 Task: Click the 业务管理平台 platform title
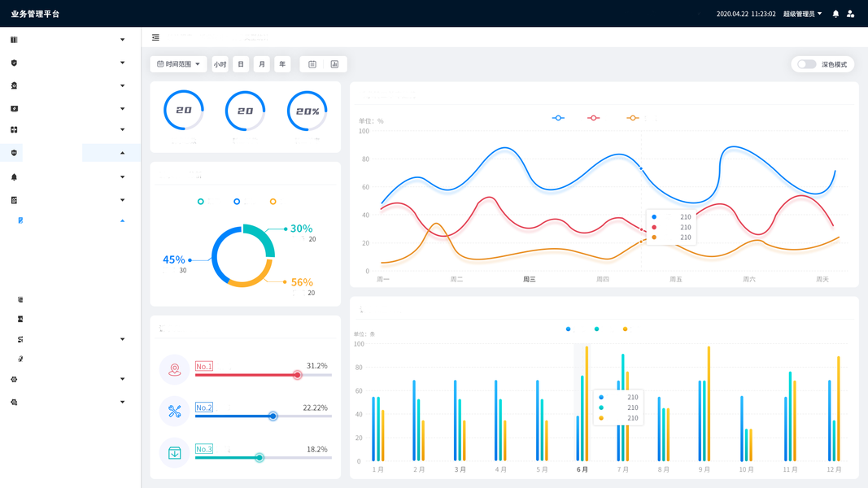[x=35, y=14]
